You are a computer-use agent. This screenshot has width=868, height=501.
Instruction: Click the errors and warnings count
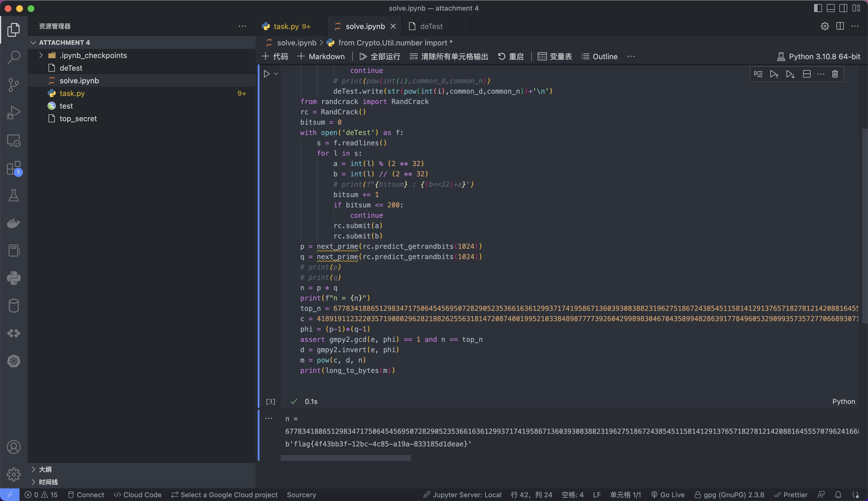(41, 495)
